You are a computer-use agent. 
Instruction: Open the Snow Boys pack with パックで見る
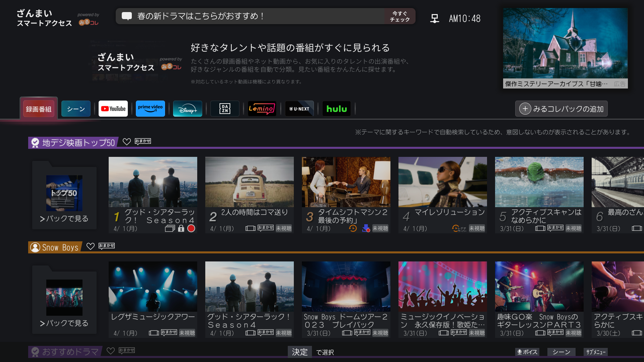(x=64, y=323)
